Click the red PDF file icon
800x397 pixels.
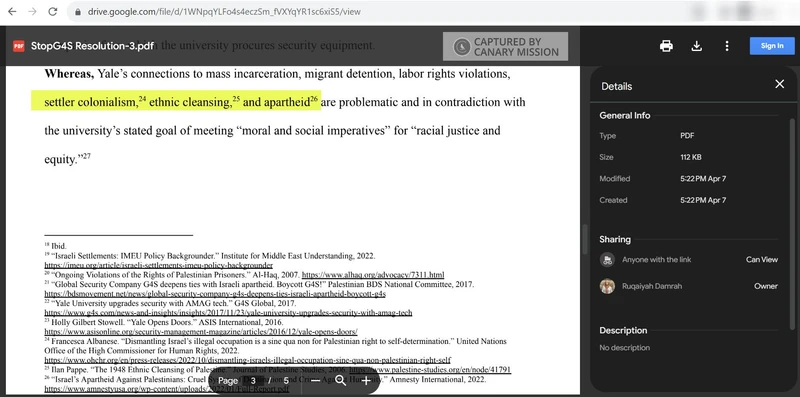pos(19,46)
